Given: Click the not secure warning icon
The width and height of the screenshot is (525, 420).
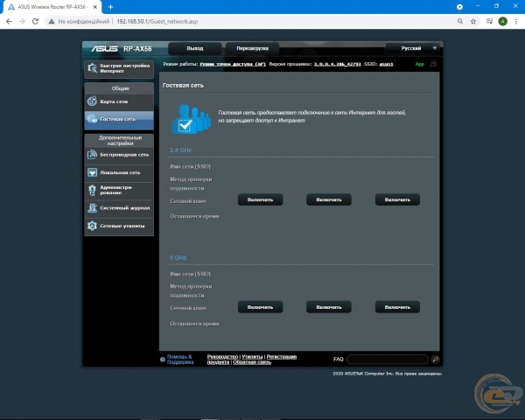Looking at the screenshot, I should [52, 21].
